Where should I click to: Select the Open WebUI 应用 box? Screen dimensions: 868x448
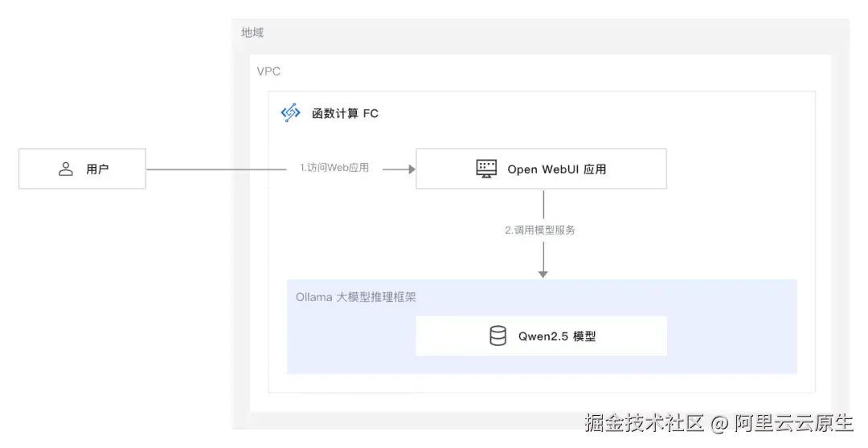click(x=542, y=169)
